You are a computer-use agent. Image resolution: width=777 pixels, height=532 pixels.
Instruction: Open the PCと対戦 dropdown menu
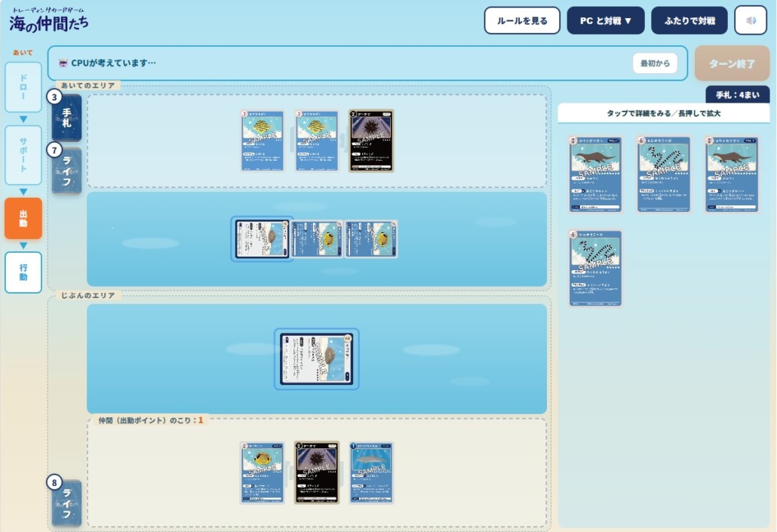(606, 20)
